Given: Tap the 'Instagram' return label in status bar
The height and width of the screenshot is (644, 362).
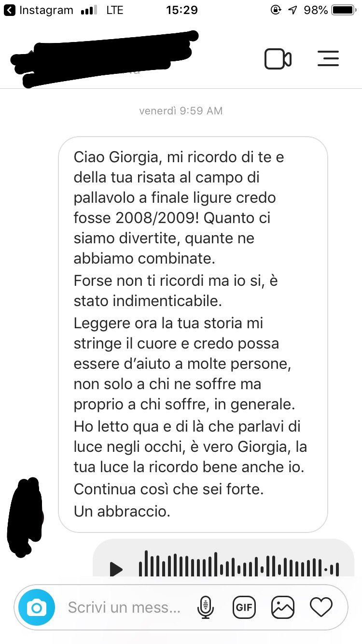Looking at the screenshot, I should point(46,10).
